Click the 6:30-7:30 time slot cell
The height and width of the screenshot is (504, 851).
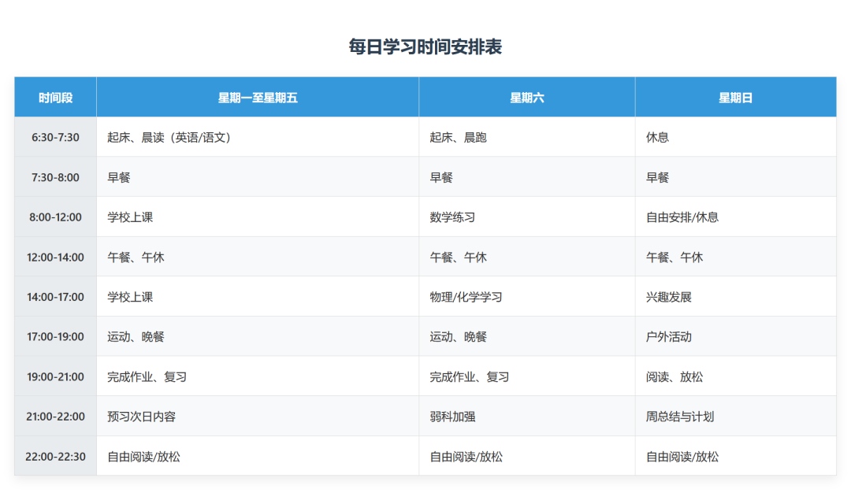[54, 136]
